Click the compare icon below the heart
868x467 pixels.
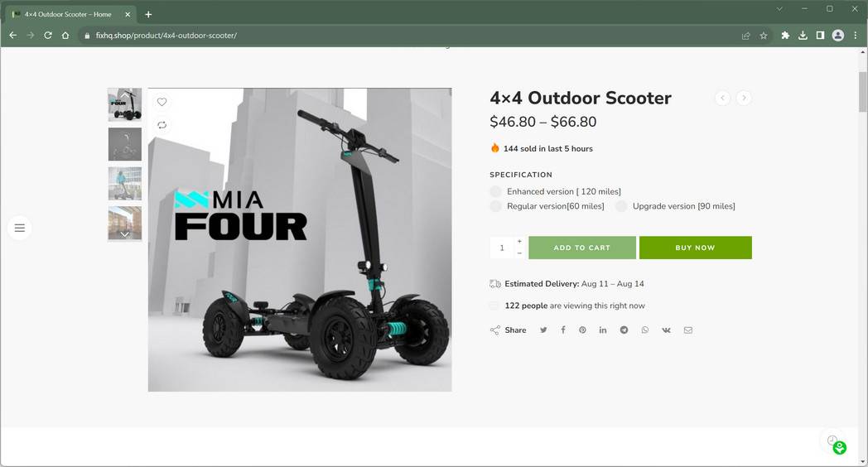pos(162,125)
